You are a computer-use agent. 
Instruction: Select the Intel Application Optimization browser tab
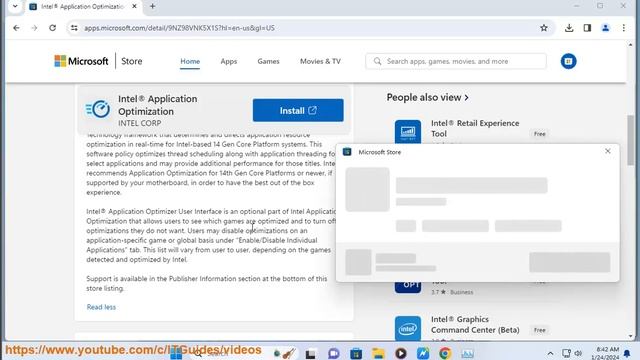tap(83, 7)
